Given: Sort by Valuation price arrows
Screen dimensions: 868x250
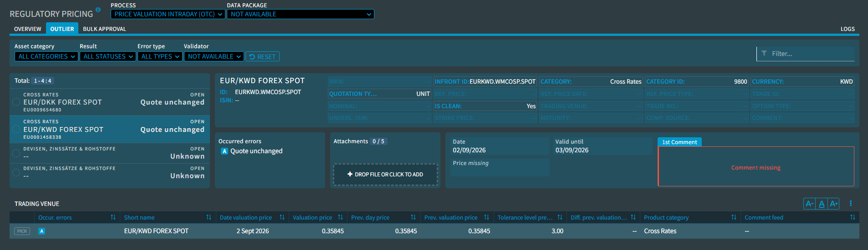Looking at the screenshot, I should (x=340, y=217).
